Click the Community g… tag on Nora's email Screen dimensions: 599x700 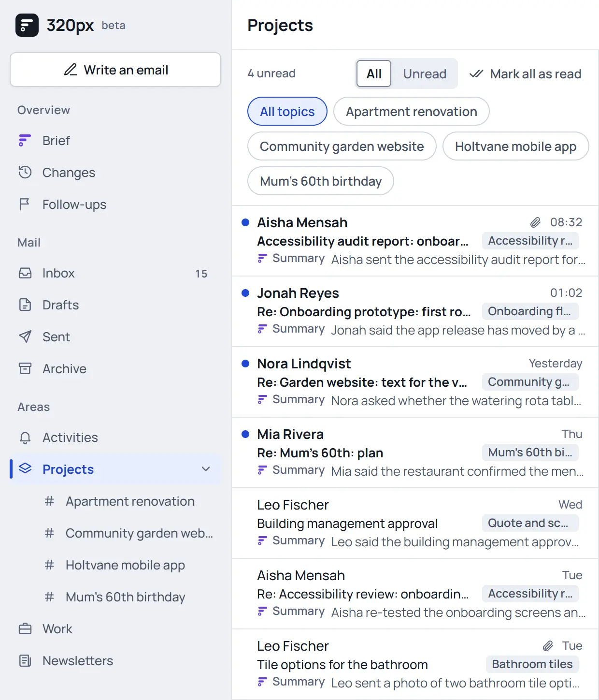(x=530, y=382)
